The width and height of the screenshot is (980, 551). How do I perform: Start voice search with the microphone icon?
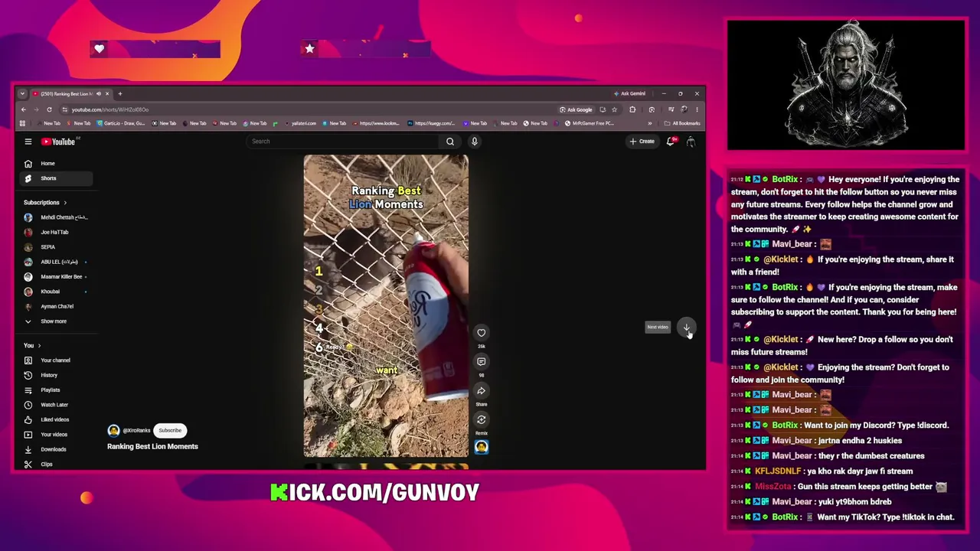474,142
